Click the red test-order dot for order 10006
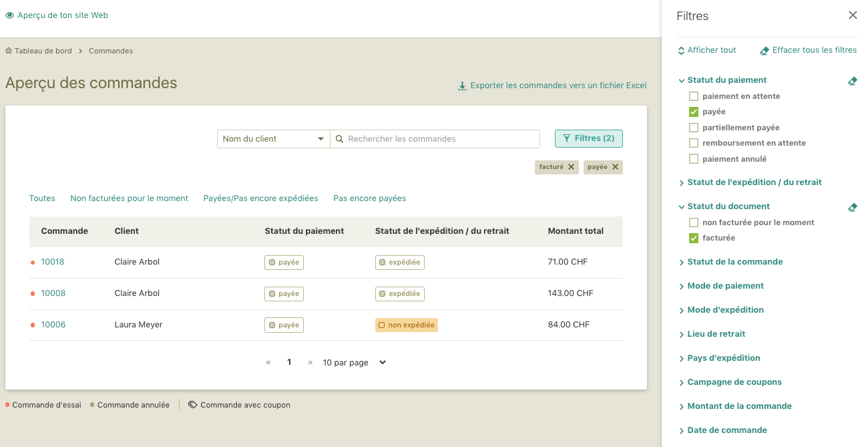The width and height of the screenshot is (868, 447). pos(33,325)
